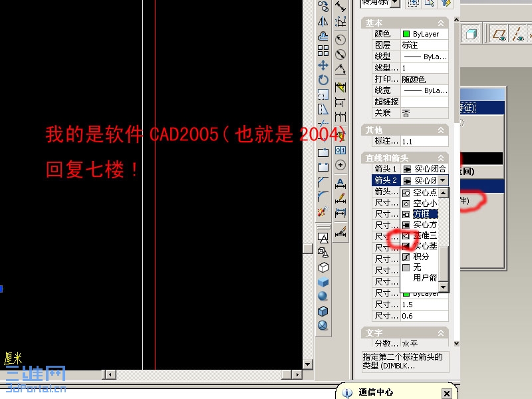This screenshot has width=532, height=399.
Task: Switch to Gouraud Shaded mode
Action: click(323, 296)
